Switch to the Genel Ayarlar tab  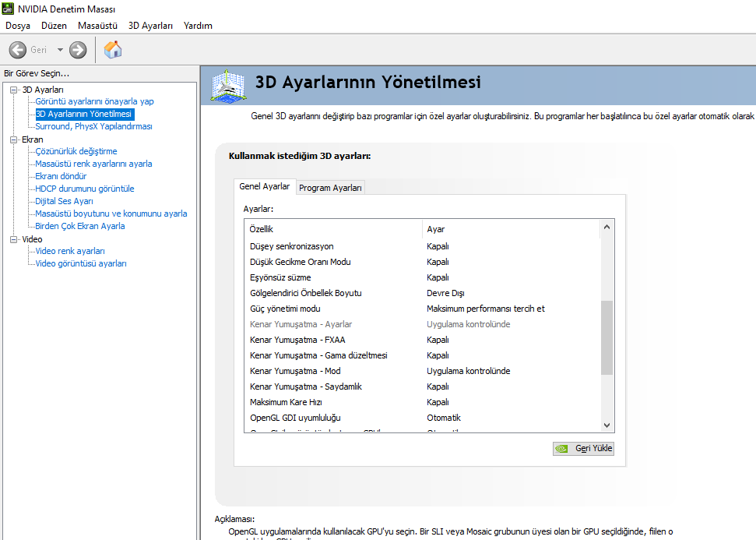point(264,186)
